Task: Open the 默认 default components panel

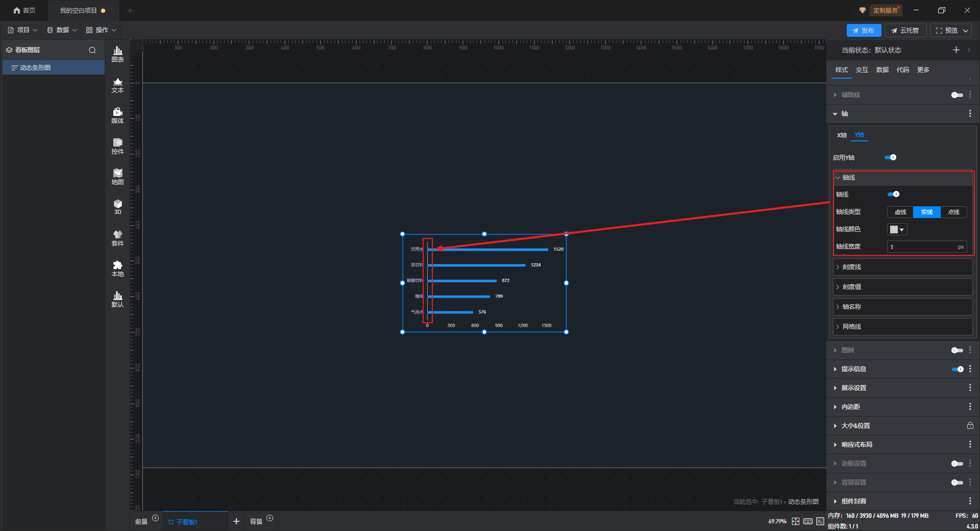Action: tap(117, 299)
